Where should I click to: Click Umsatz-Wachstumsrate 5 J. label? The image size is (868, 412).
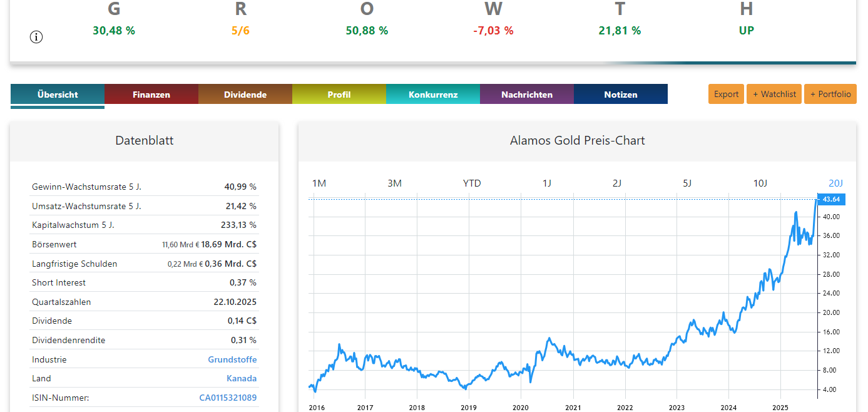(x=86, y=206)
